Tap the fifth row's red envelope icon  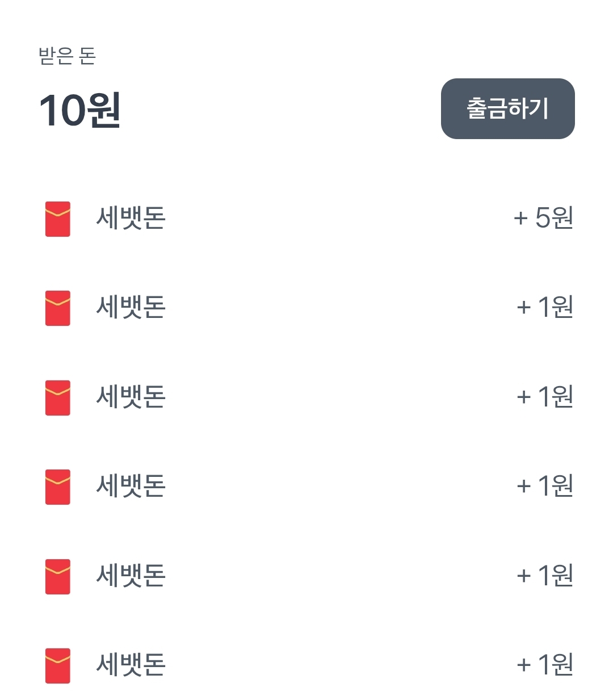pyautogui.click(x=58, y=576)
